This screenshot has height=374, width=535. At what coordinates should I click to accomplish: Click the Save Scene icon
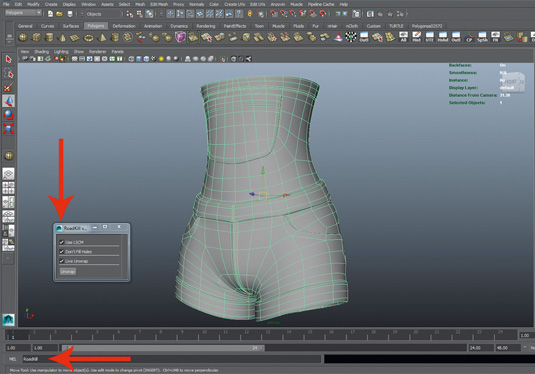[70, 14]
